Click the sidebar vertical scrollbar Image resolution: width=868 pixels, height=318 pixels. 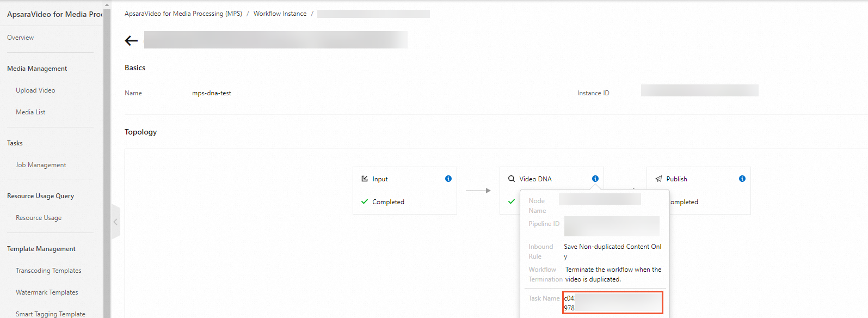coord(107,163)
